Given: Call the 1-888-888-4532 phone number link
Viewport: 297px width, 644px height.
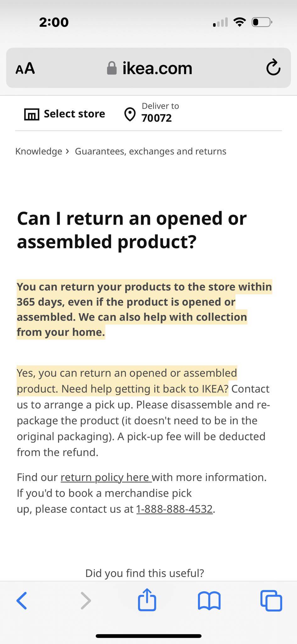Looking at the screenshot, I should point(174,509).
